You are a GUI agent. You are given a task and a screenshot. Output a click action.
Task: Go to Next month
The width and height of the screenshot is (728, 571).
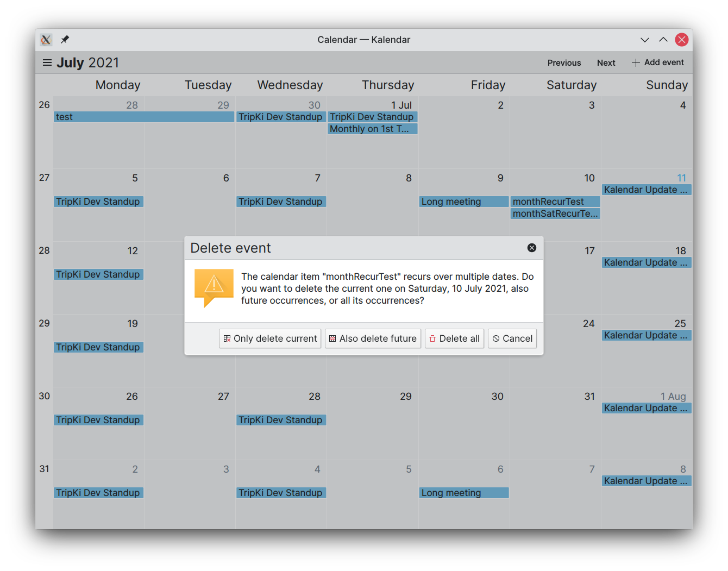[606, 63]
